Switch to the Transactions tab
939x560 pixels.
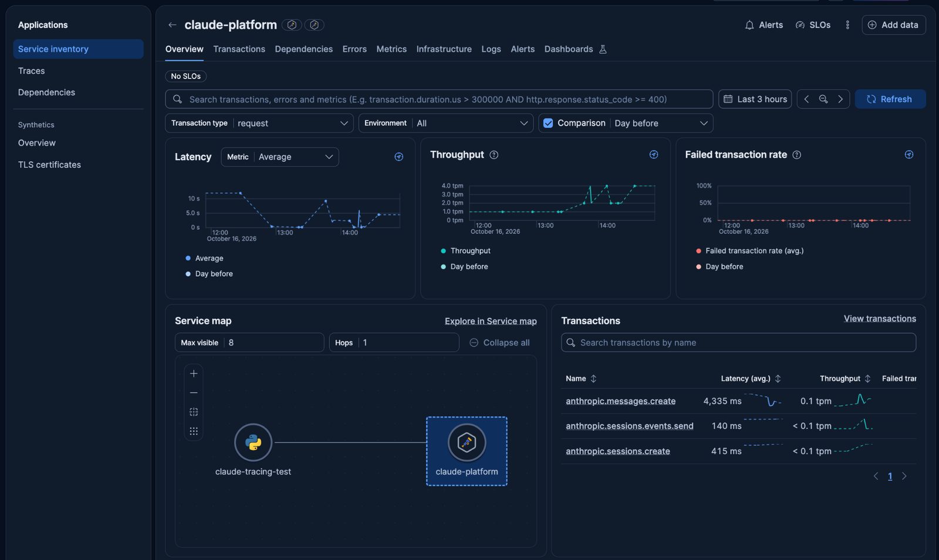[x=239, y=49]
